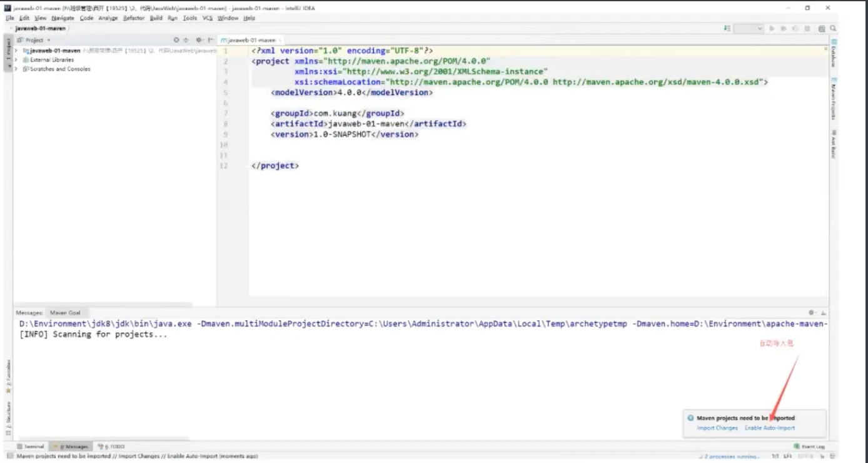
Task: Click the 2 processes running indicator
Action: point(732,456)
